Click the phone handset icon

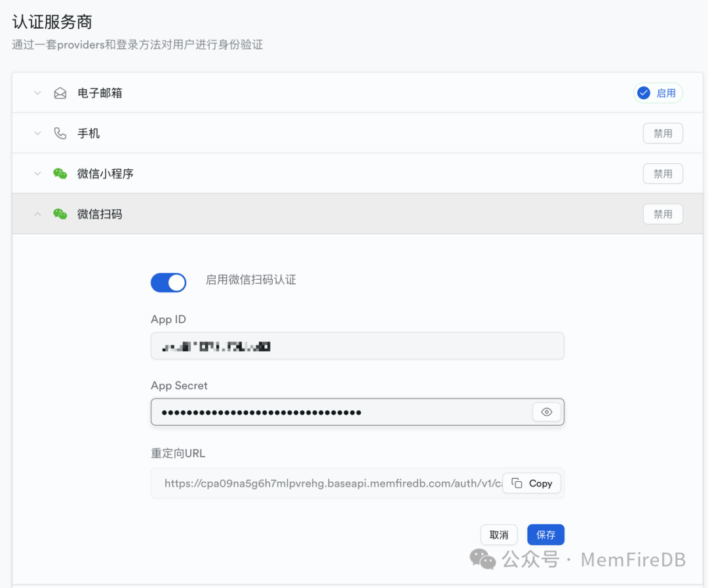[x=60, y=133]
